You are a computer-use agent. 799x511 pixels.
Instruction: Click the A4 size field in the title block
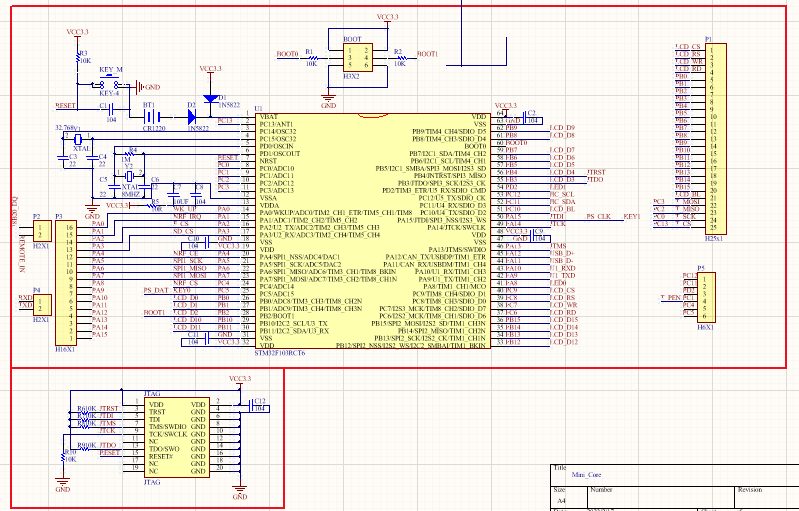[561, 501]
